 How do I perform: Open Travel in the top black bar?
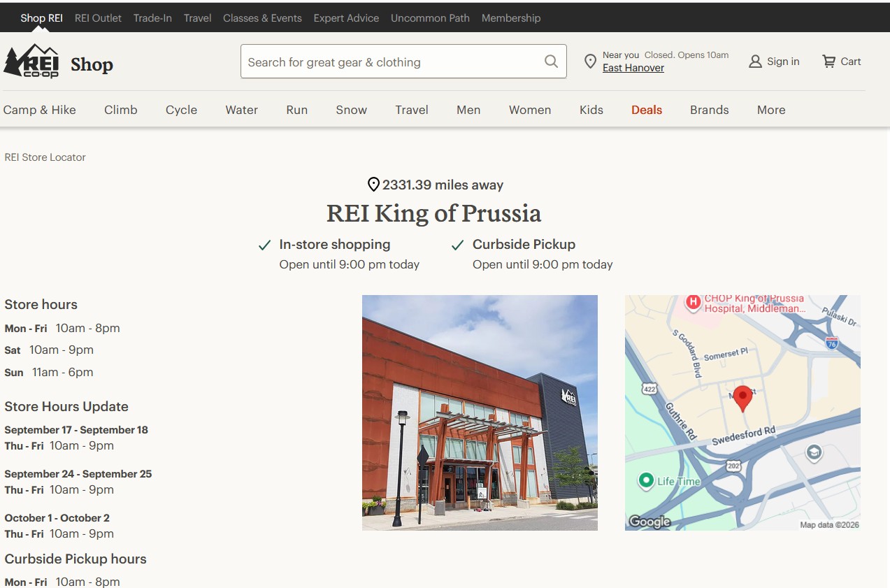(x=197, y=18)
